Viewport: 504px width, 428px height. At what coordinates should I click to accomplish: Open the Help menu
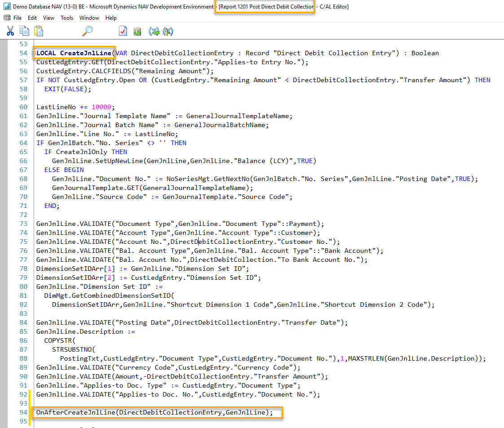tap(111, 18)
